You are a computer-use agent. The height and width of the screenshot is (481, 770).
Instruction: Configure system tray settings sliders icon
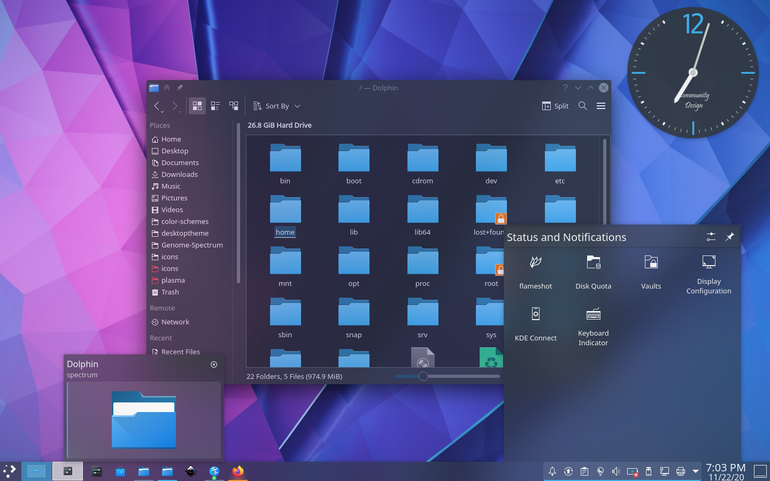coord(711,237)
